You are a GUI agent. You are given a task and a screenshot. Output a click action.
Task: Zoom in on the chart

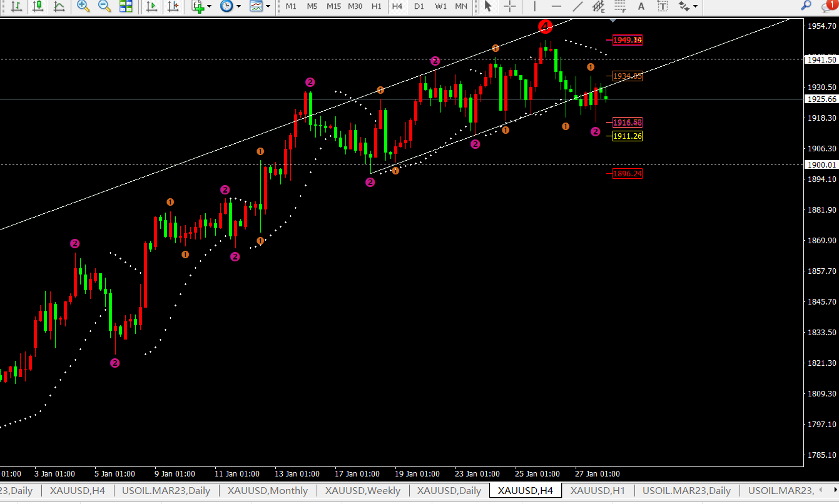(x=83, y=7)
